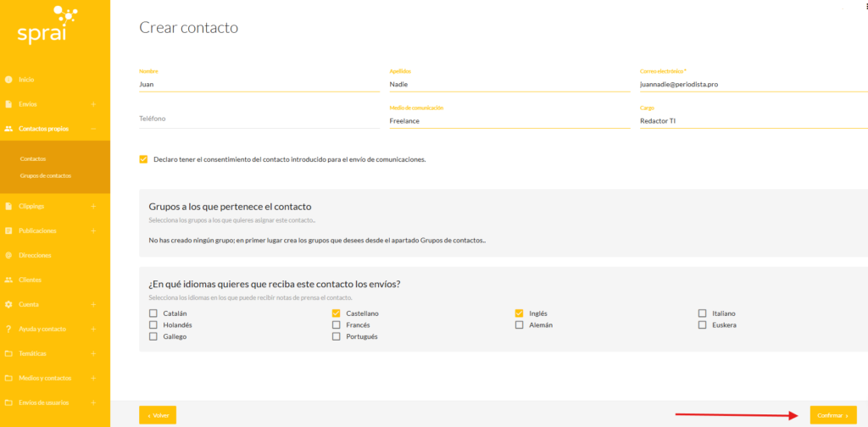
Task: Open Grupos de contactos submenu item
Action: 46,175
